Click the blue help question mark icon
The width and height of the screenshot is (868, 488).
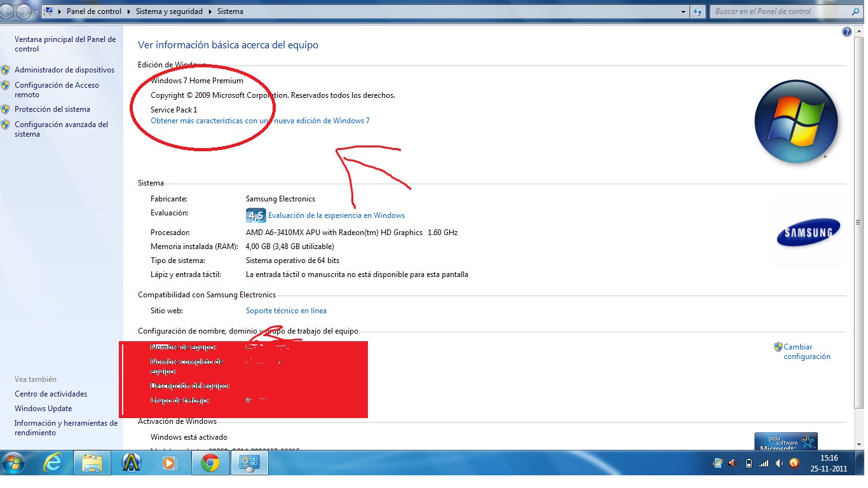(x=846, y=32)
